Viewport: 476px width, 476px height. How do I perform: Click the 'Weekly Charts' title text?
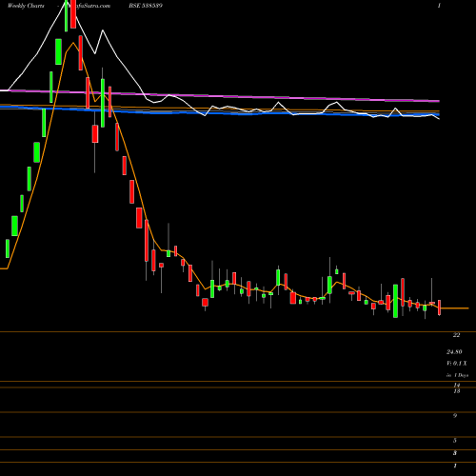point(26,6)
